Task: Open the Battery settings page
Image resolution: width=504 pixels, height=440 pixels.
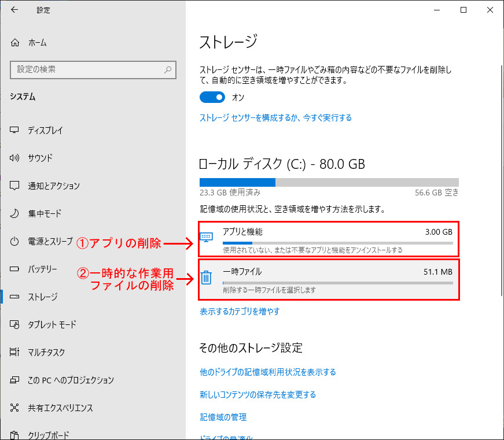Action: click(x=43, y=269)
